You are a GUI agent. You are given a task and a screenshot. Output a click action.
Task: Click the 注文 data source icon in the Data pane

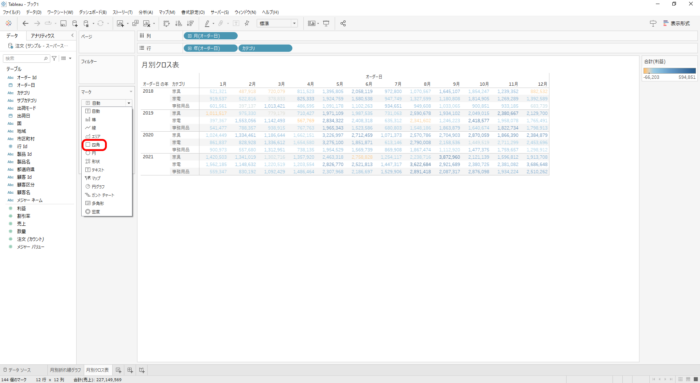(x=10, y=46)
